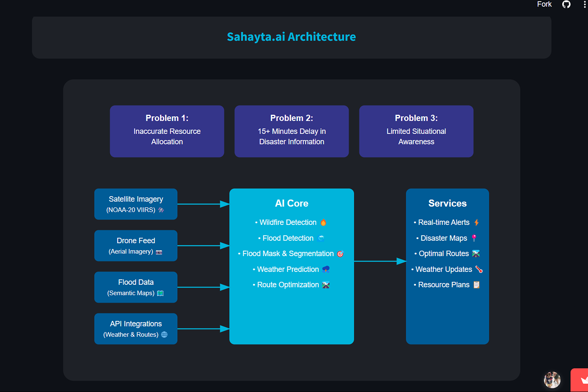Click the fire icon next to Wildfire Detection

tap(323, 222)
